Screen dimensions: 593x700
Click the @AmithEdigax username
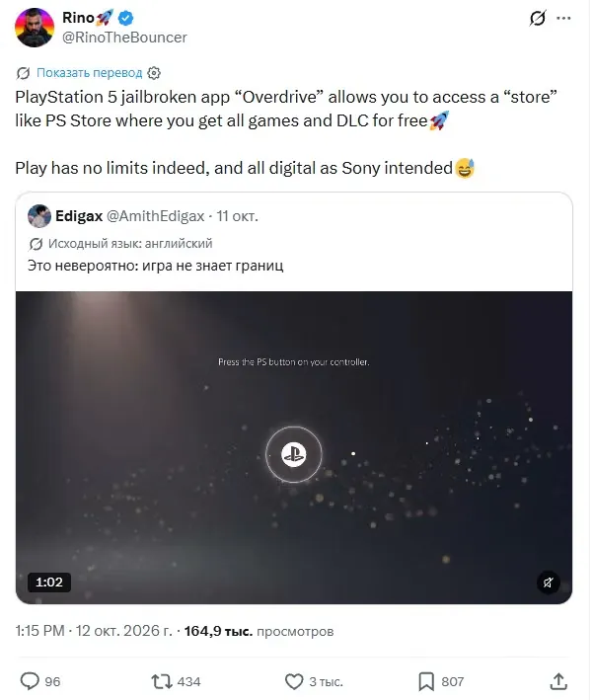[155, 216]
